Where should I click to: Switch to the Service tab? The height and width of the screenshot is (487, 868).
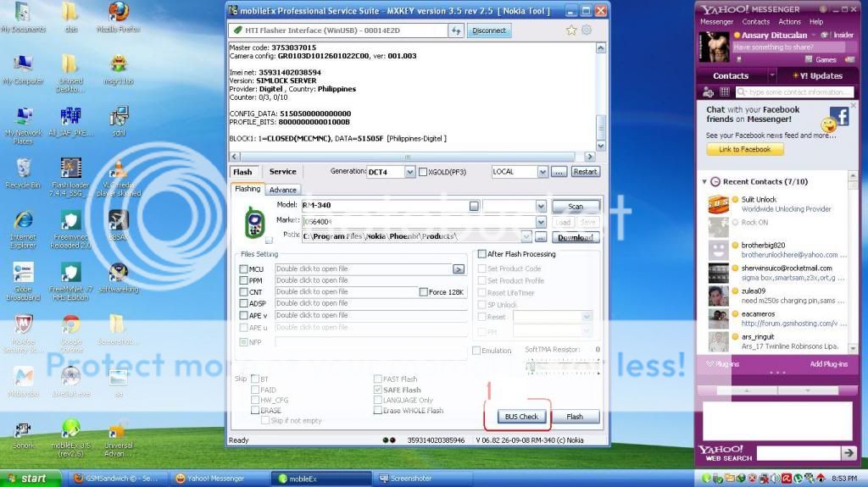[x=282, y=172]
